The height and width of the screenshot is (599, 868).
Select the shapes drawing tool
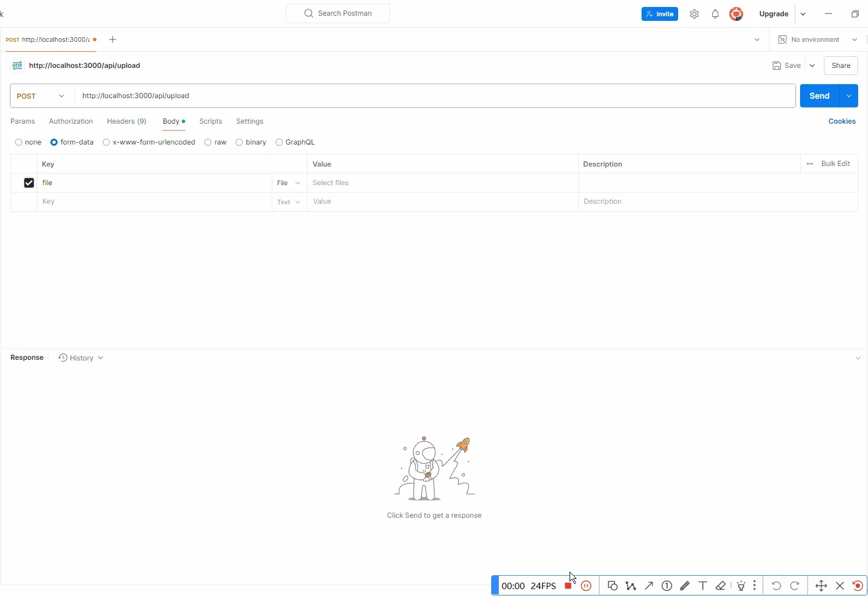[613, 586]
